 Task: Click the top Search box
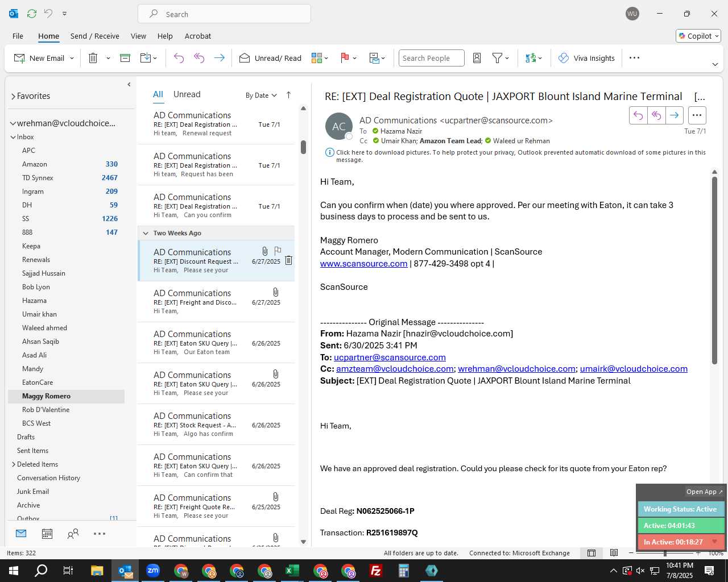(x=224, y=14)
